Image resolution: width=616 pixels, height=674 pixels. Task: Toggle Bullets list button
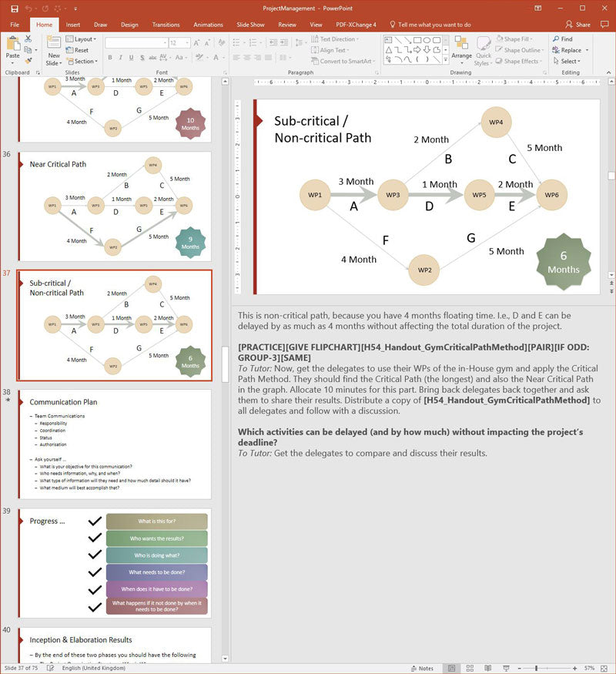pyautogui.click(x=238, y=42)
